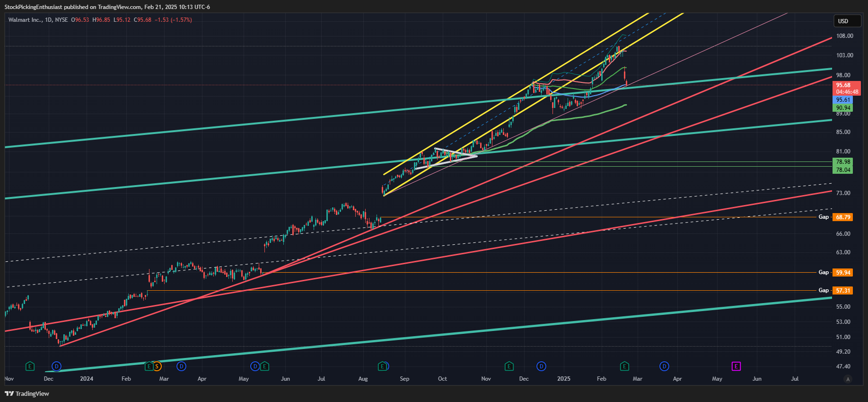Toggle the auto-scale A button
The image size is (868, 402).
click(x=848, y=379)
